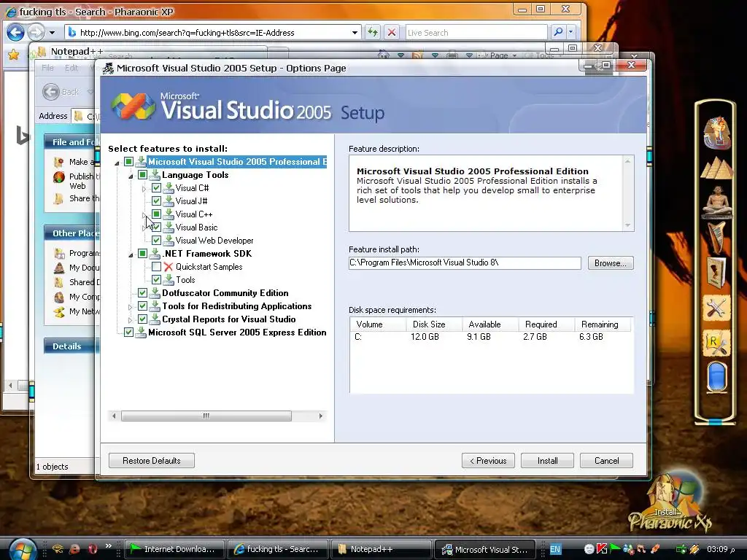Open the Edit menu in Explorer window
Screen dimensions: 747x560
pyautogui.click(x=71, y=68)
